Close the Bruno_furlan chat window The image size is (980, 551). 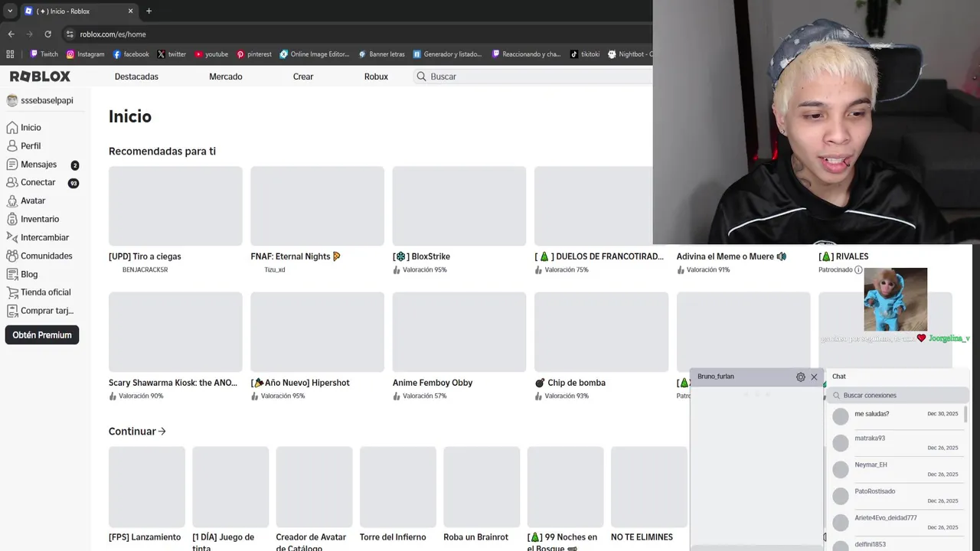tap(814, 377)
